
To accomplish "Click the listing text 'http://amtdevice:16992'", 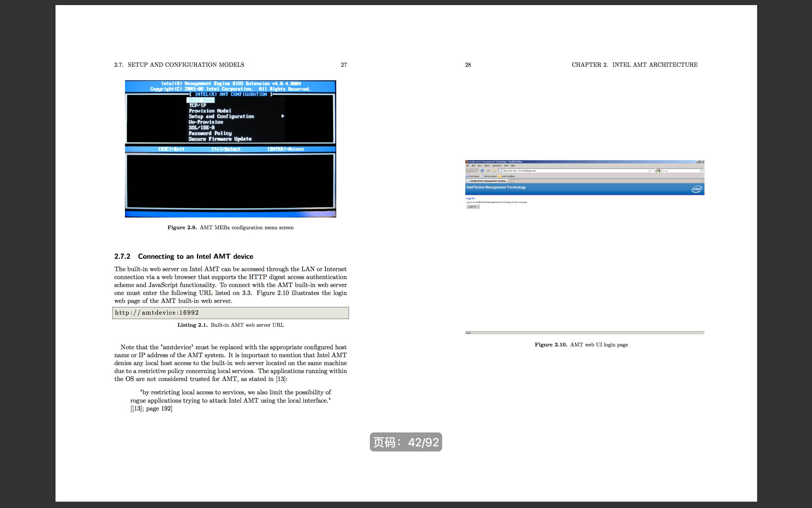I will pos(157,313).
